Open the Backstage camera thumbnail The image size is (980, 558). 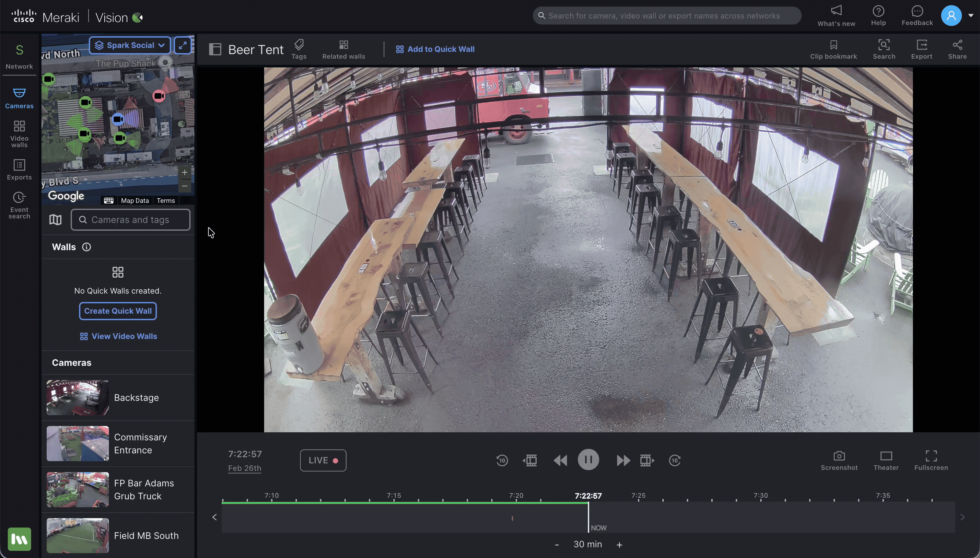tap(77, 397)
